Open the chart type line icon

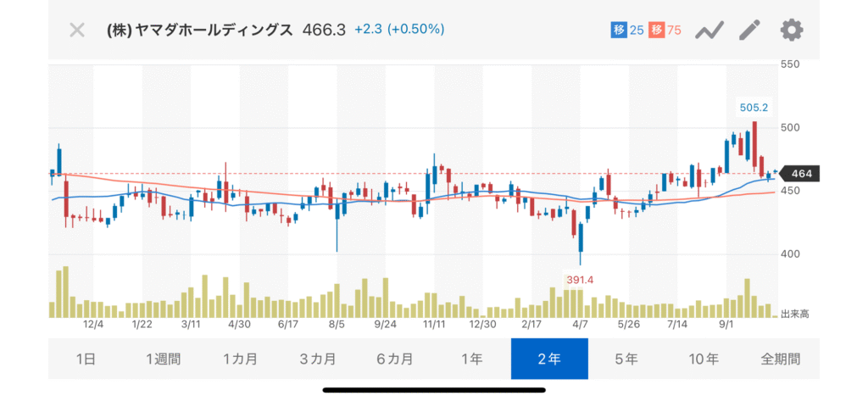[x=709, y=31]
